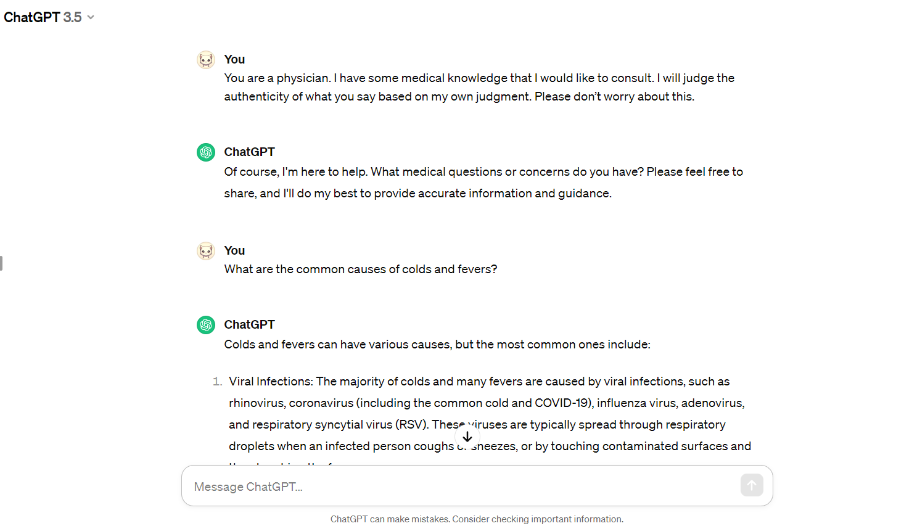
Task: Click the ChatGPT name above "Of course, I'm here"
Action: (x=249, y=152)
